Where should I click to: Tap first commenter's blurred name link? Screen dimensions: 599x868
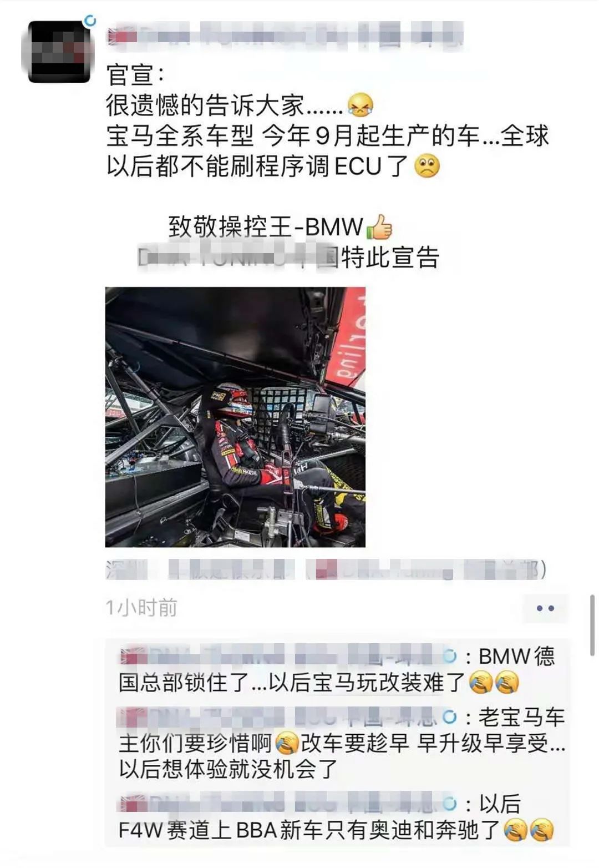click(287, 656)
